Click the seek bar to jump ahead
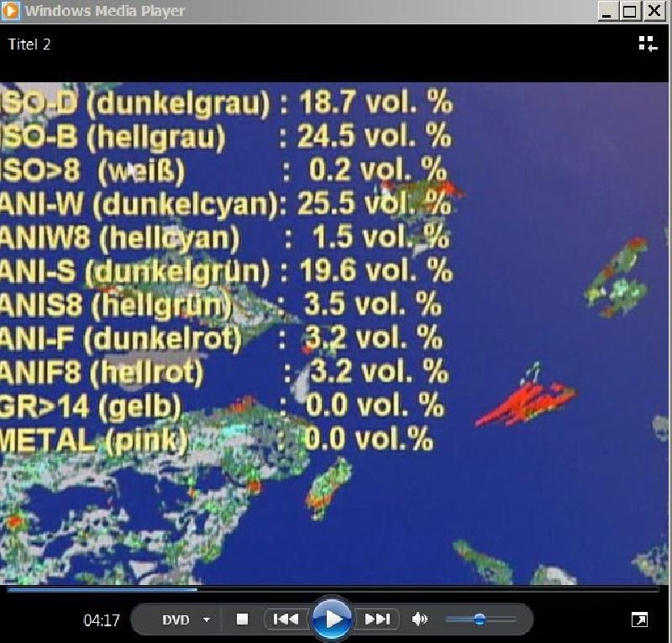 [x=420, y=589]
